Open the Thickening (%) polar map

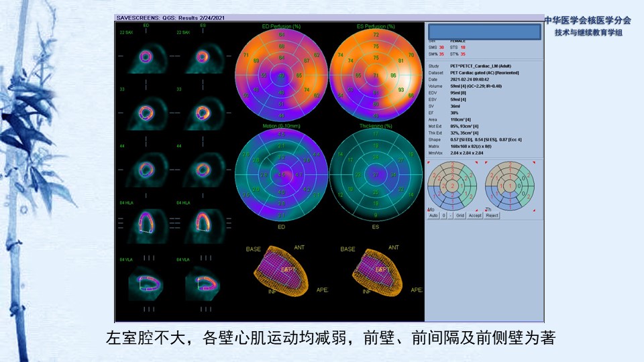[x=376, y=175]
